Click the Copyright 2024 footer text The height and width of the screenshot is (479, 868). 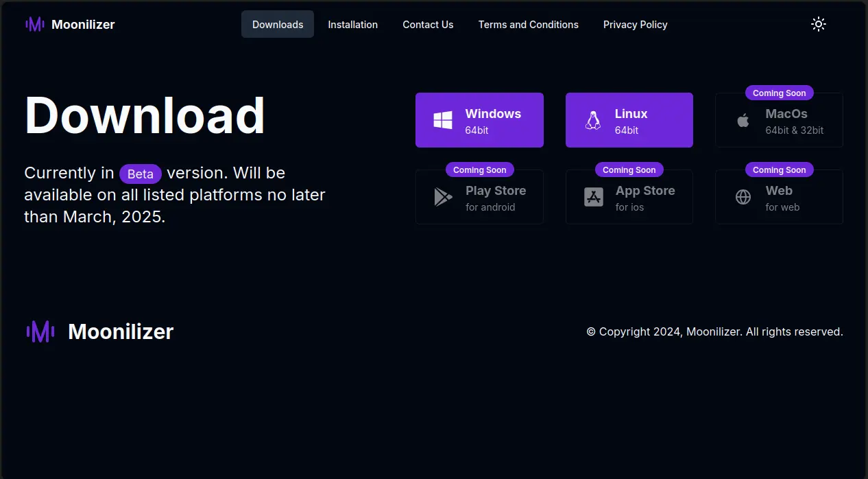pyautogui.click(x=714, y=331)
